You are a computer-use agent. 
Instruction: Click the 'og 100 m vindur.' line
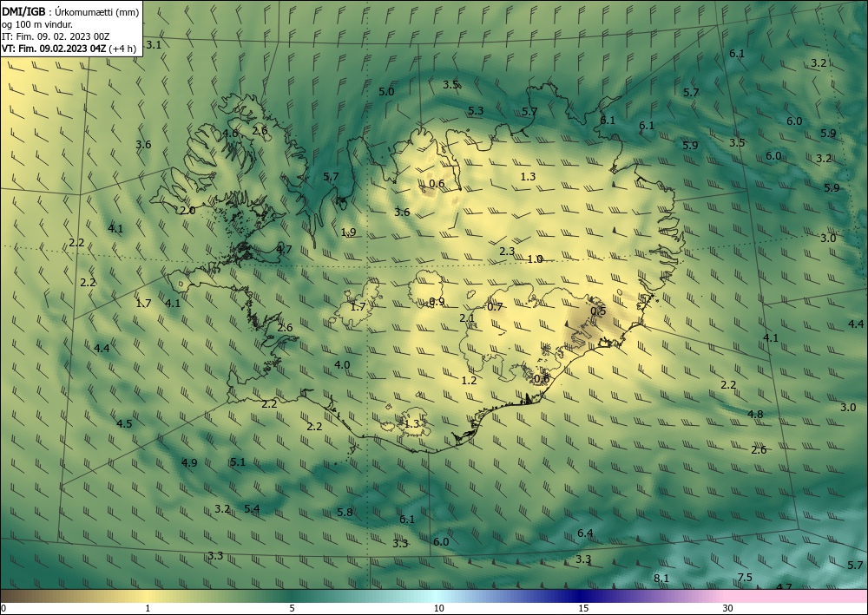(x=37, y=23)
